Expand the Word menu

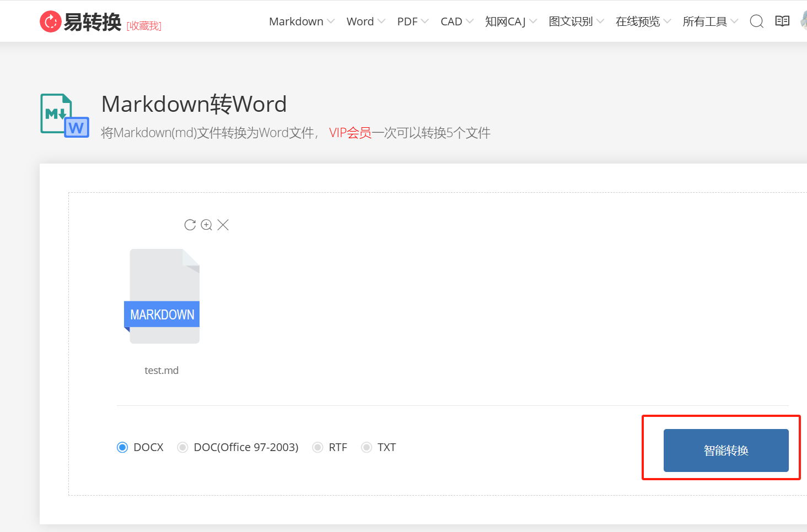pos(365,21)
